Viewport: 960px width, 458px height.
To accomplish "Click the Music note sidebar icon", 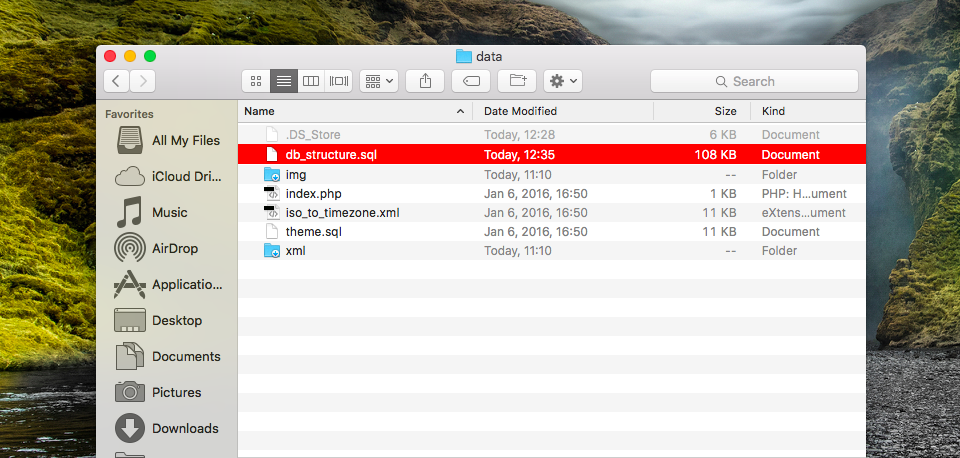I will [x=130, y=212].
